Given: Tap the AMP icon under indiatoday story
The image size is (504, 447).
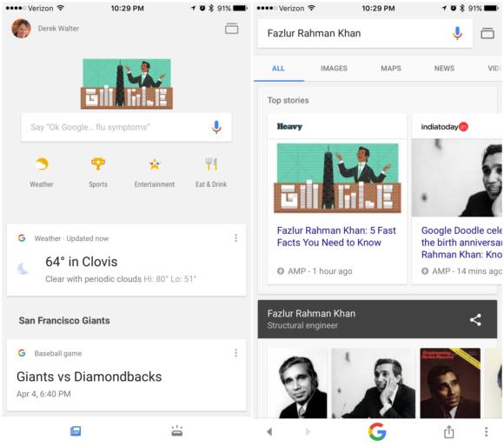Looking at the screenshot, I should coord(425,271).
